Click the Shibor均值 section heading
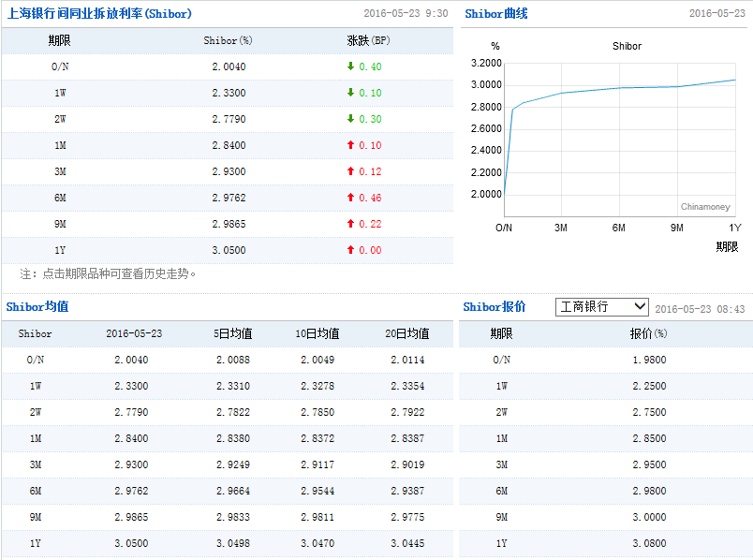Viewport: 753px width, 560px height. [37, 307]
